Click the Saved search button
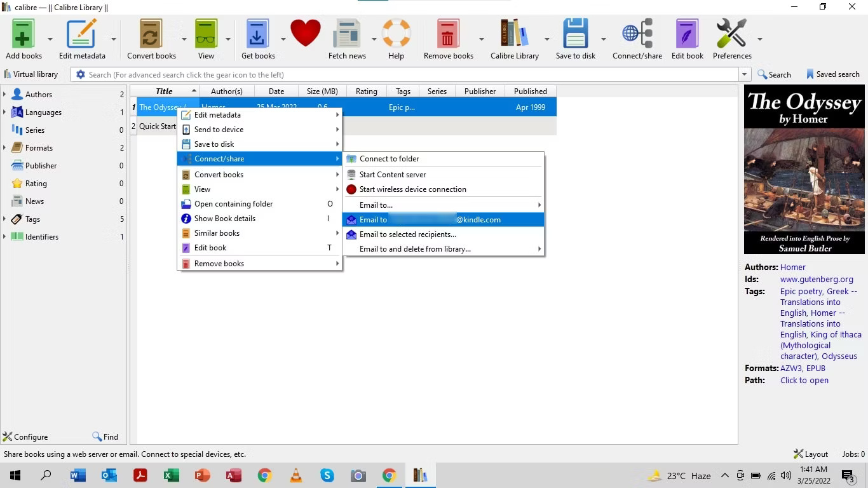The width and height of the screenshot is (868, 488). tap(832, 74)
